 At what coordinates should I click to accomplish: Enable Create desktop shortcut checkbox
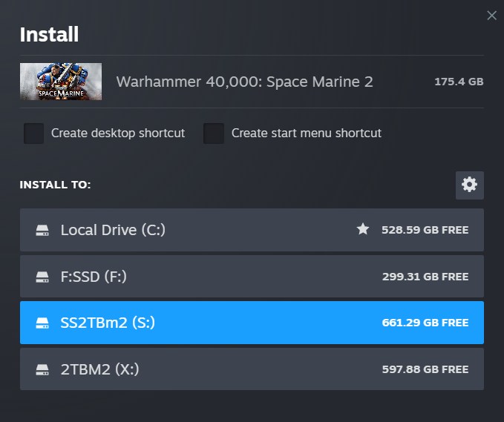33,133
